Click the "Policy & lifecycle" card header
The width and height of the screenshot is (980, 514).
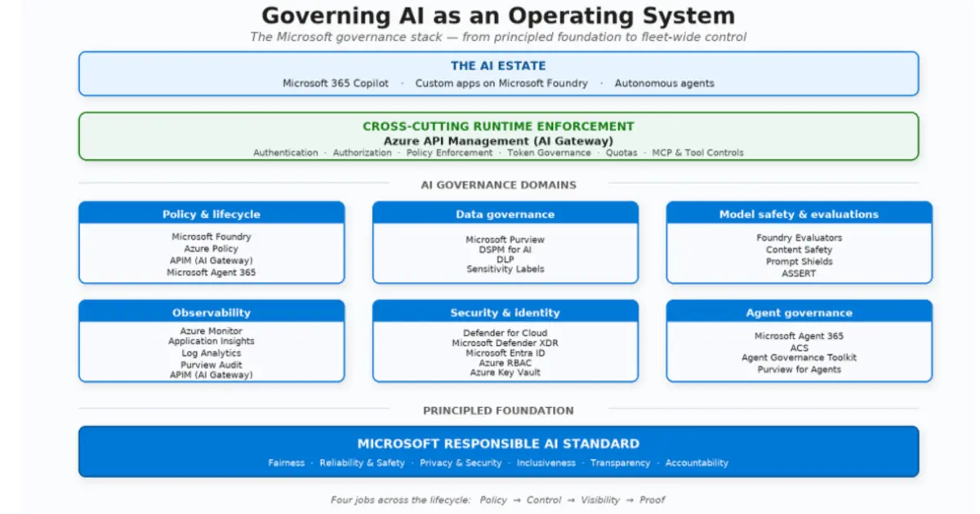[212, 214]
